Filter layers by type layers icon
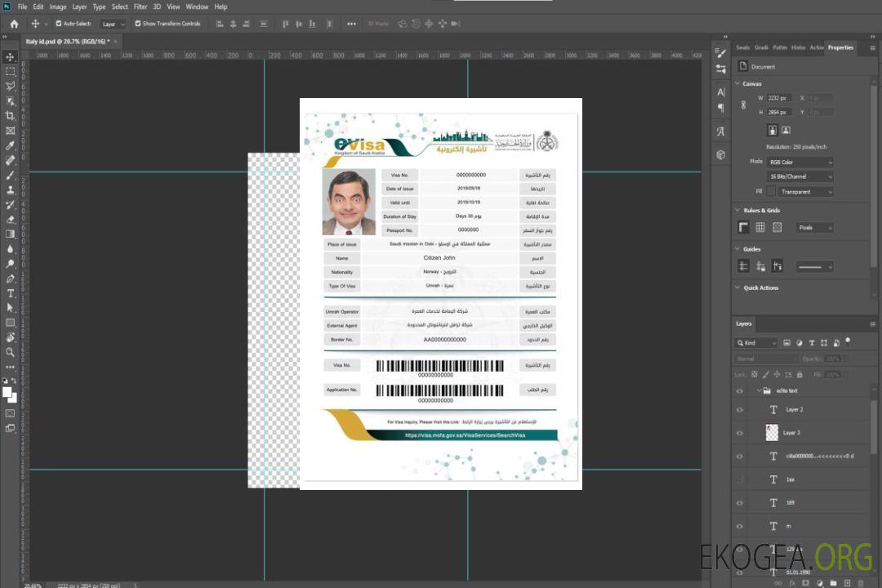The image size is (882, 588). 812,343
